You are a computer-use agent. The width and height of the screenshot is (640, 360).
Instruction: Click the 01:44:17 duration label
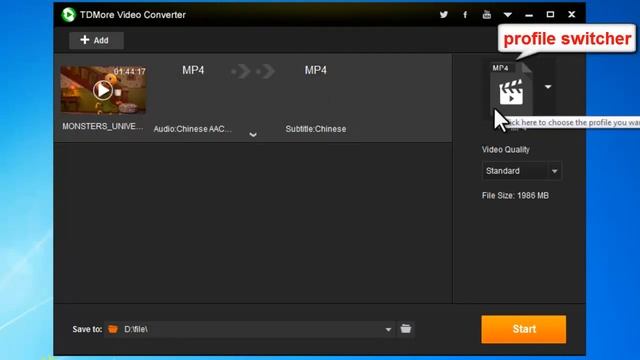tap(130, 71)
